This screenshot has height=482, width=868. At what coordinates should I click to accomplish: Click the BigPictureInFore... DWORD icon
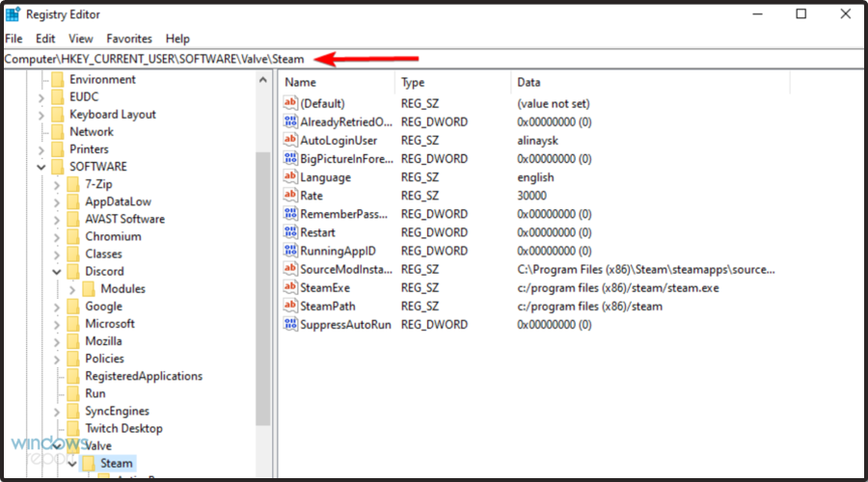pyautogui.click(x=290, y=158)
